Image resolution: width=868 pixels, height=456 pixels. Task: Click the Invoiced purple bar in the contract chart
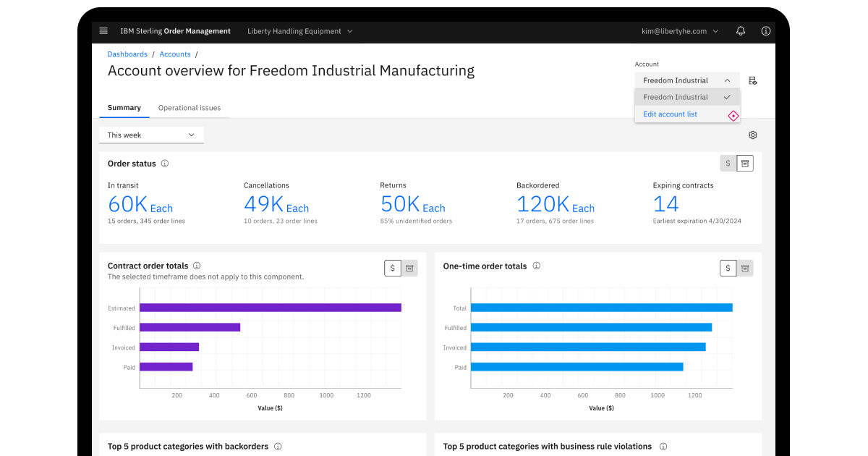tap(169, 347)
